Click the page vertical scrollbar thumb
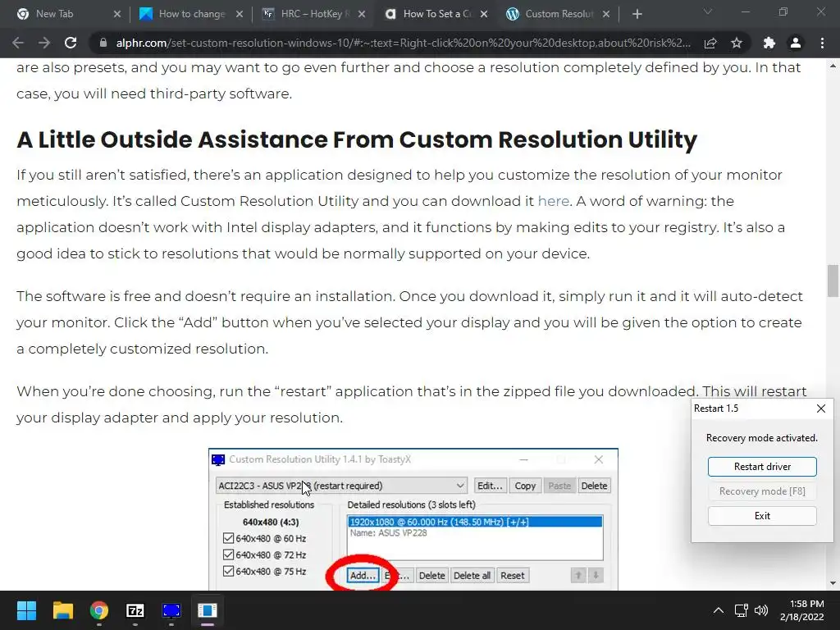This screenshot has width=840, height=630. pos(833,281)
